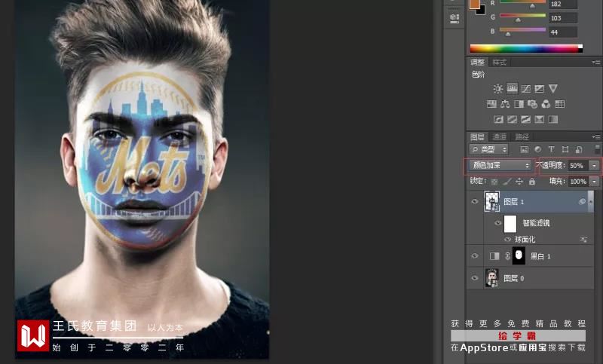Add a Vibrance adjustment layer
The image size is (603, 364).
pyautogui.click(x=553, y=89)
